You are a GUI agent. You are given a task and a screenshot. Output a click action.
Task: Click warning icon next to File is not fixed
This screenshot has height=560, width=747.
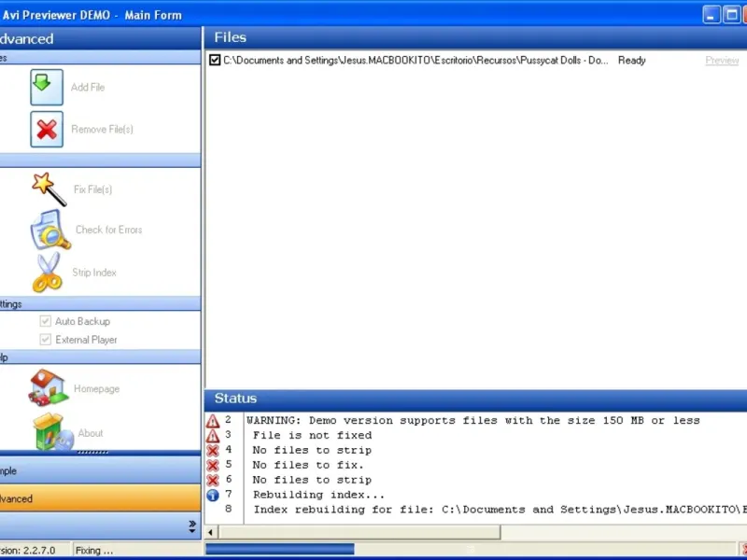tap(213, 436)
